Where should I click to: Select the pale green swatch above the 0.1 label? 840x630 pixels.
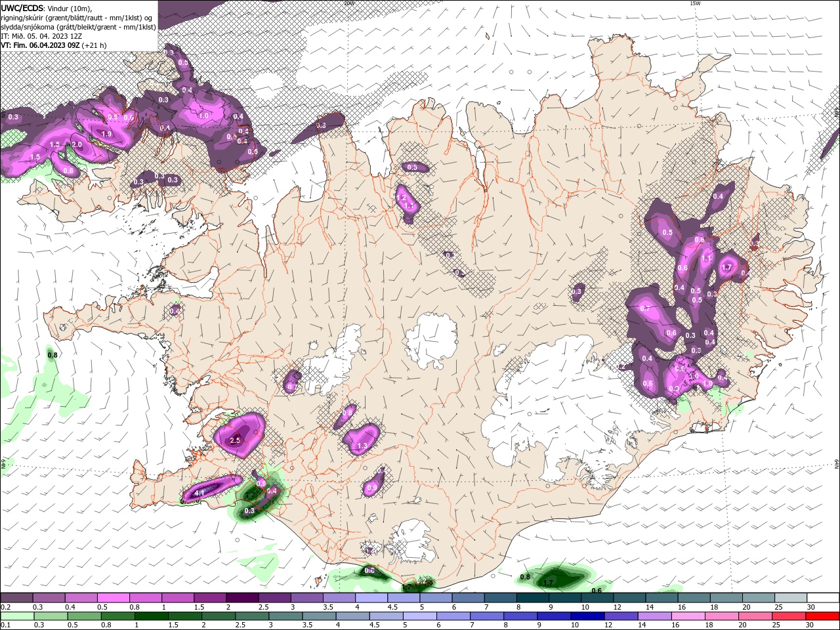coord(17,616)
